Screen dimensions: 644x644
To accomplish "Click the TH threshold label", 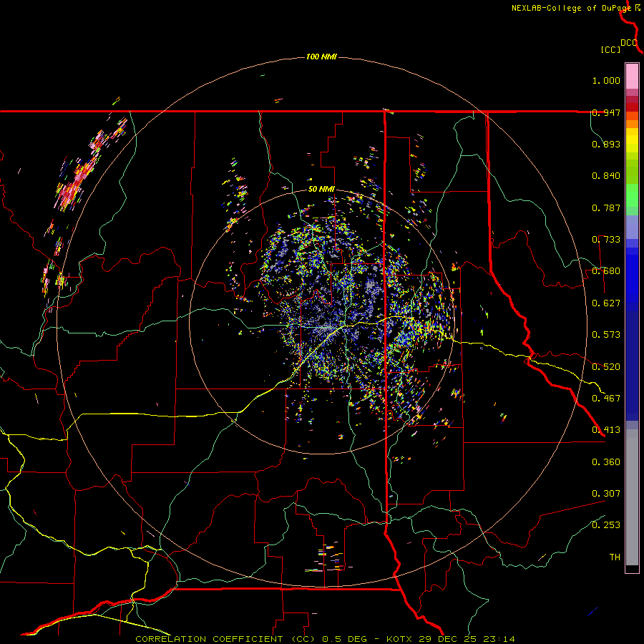I will 615,557.
